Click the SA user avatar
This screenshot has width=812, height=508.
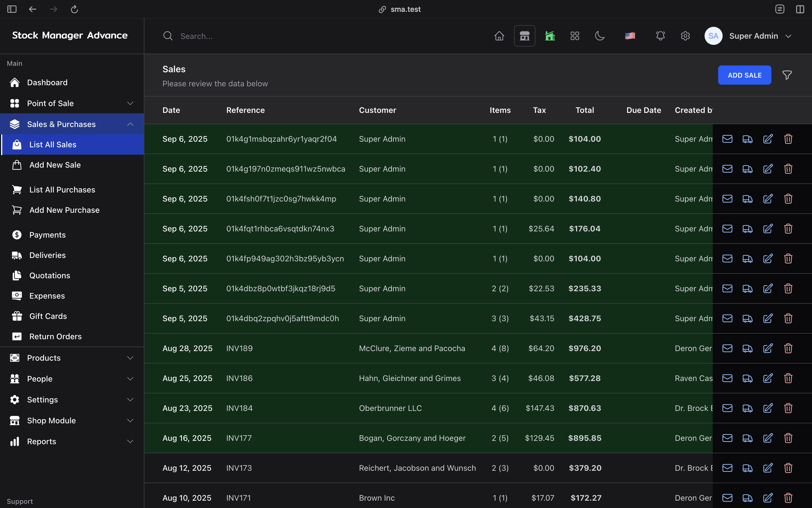coord(713,36)
